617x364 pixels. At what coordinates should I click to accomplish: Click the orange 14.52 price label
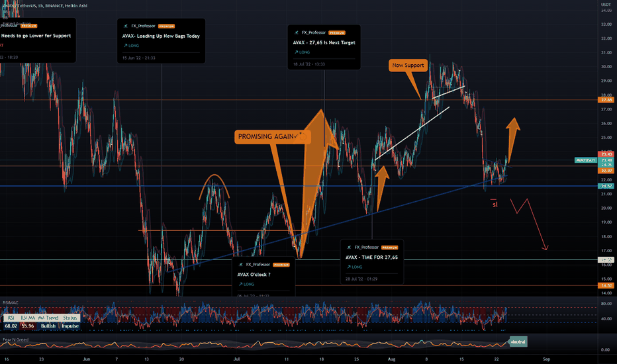[x=606, y=285]
